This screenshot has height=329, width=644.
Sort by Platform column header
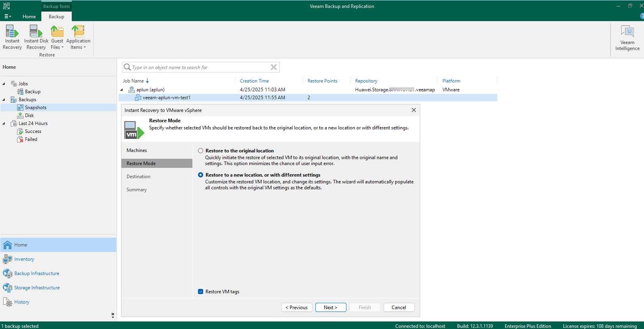tap(452, 81)
